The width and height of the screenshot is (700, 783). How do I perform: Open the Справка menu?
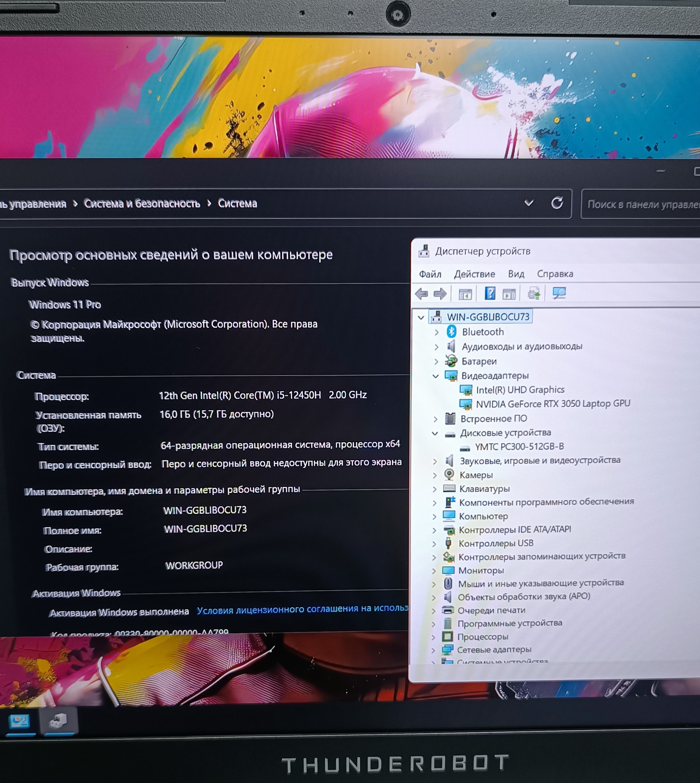coord(555,274)
